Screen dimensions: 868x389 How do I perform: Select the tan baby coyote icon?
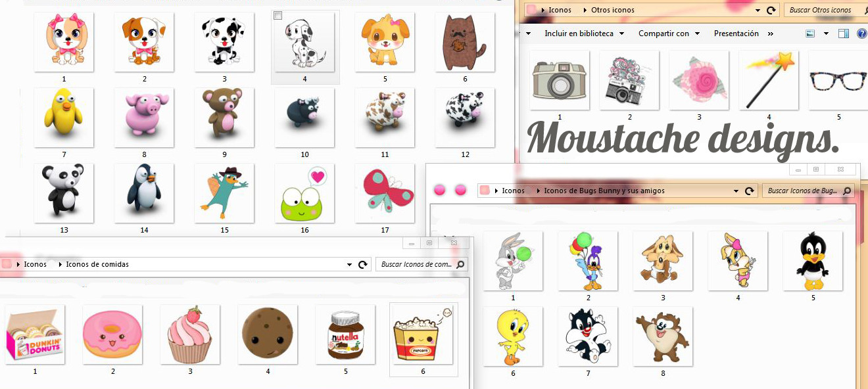(x=663, y=261)
